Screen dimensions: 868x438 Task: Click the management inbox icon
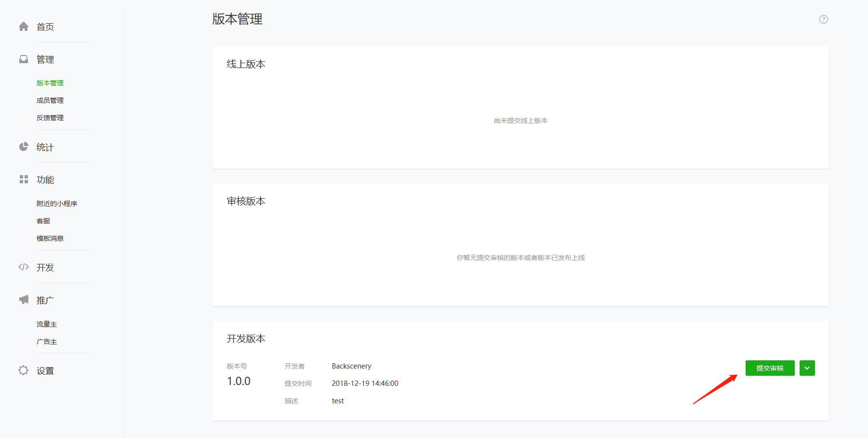(x=24, y=59)
